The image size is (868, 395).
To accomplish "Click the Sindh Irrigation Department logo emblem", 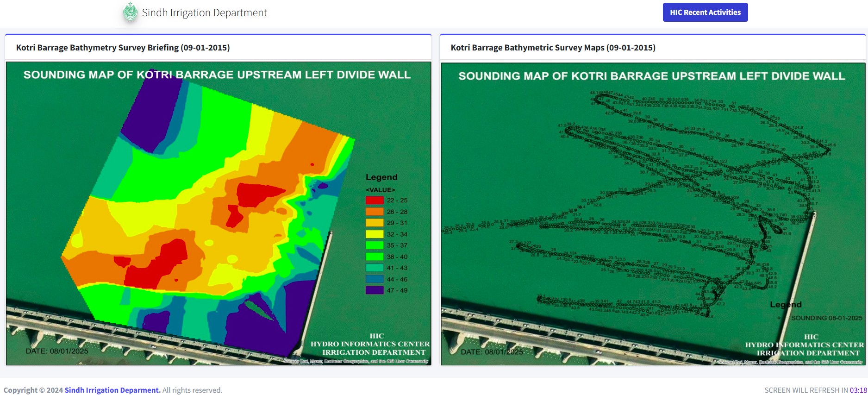I will coord(130,12).
